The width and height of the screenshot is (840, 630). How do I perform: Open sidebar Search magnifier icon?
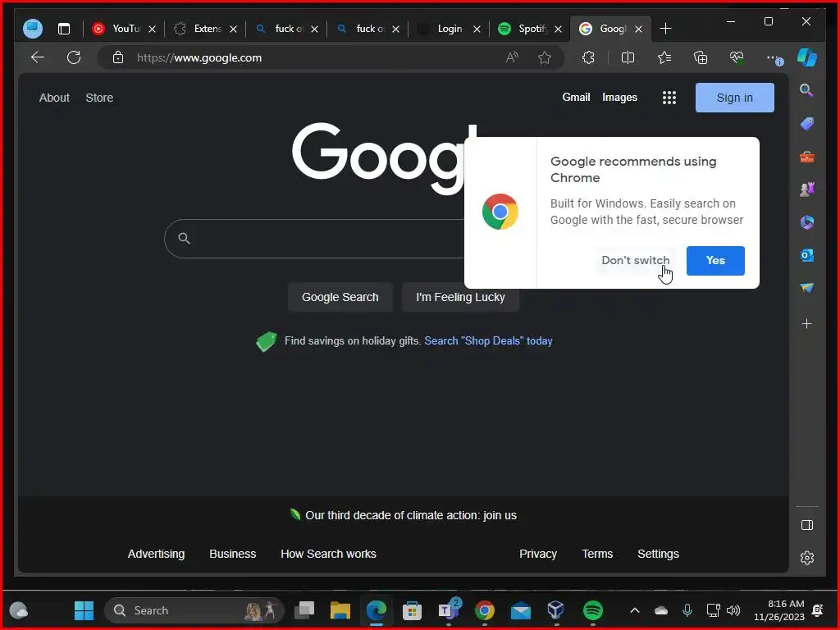tap(807, 90)
